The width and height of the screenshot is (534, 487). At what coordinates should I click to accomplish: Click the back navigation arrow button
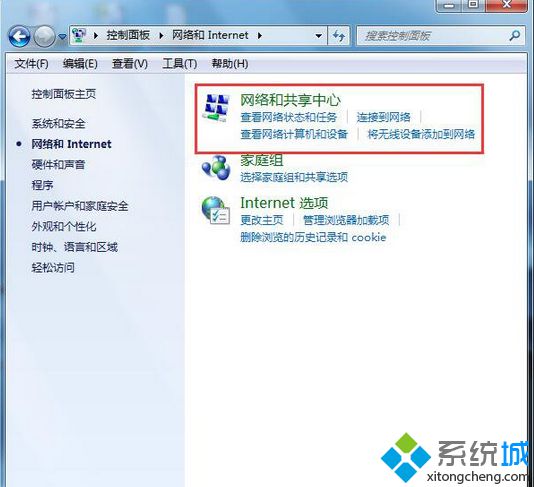(x=19, y=36)
